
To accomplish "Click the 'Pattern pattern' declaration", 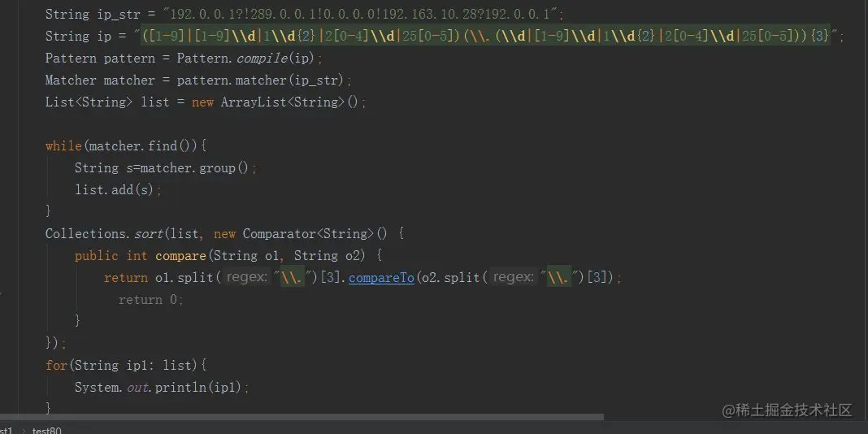I will click(100, 59).
